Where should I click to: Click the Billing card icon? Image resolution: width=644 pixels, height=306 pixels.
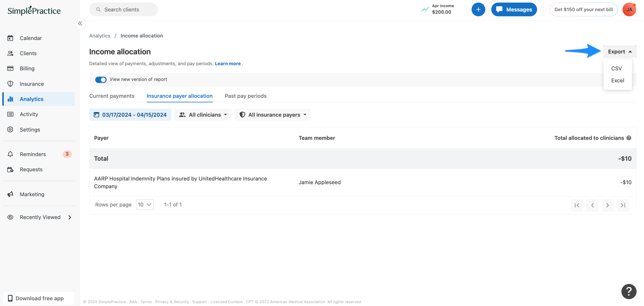coord(10,68)
